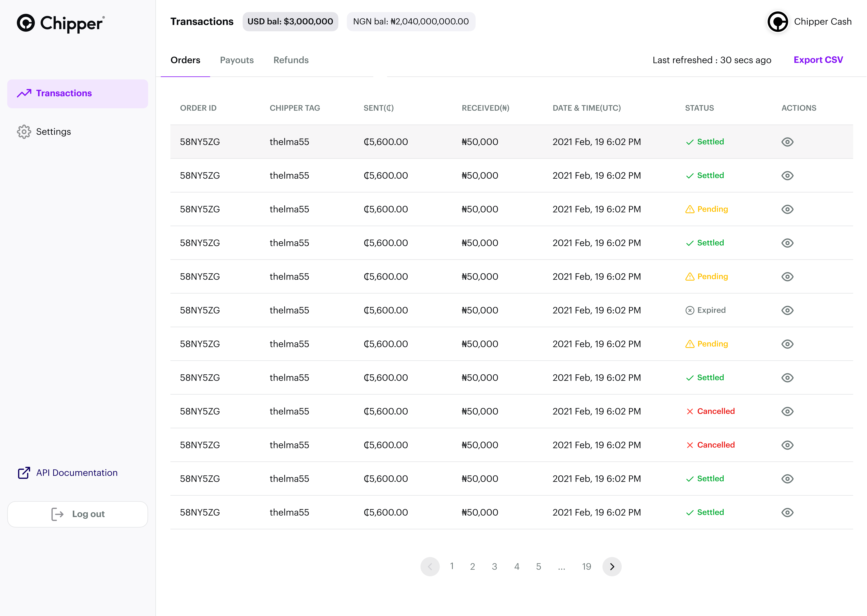View details of the first Cancelled order

787,412
